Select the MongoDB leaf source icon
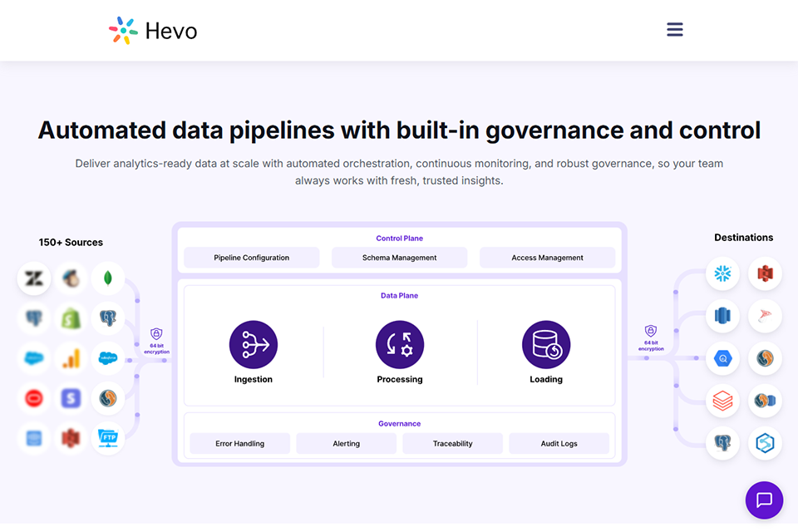The height and width of the screenshot is (532, 798). coord(108,278)
